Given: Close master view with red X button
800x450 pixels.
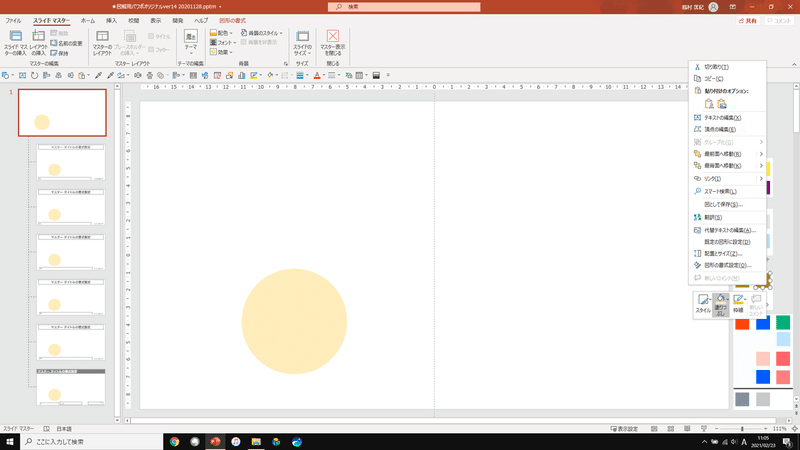Looking at the screenshot, I should (333, 42).
